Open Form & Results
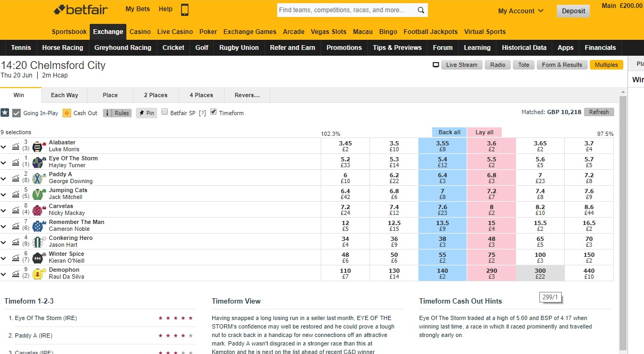This screenshot has width=644, height=354. pyautogui.click(x=562, y=65)
